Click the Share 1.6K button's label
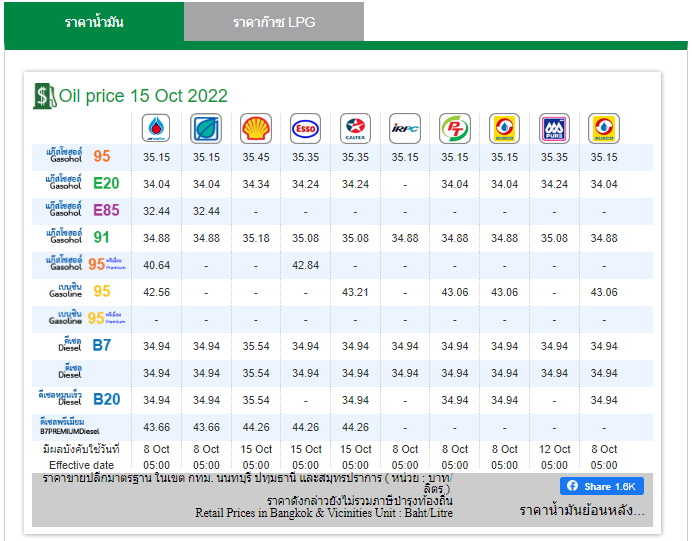Image resolution: width=692 pixels, height=541 pixels. 609,486
